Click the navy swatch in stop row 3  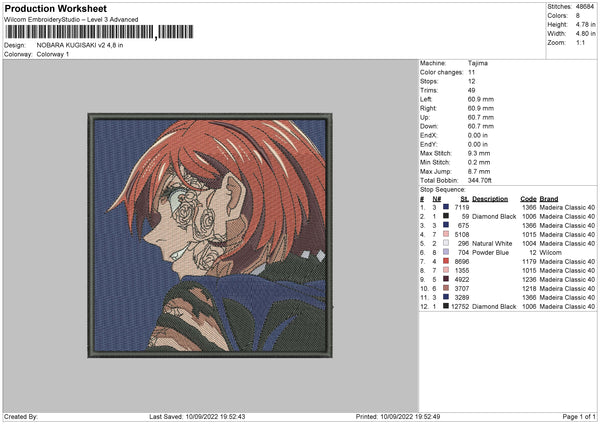(446, 225)
